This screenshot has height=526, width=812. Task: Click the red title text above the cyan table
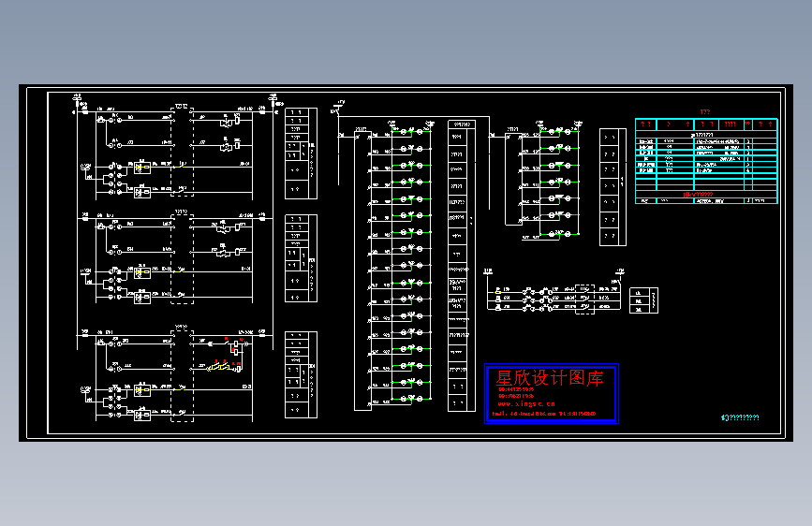(x=705, y=111)
